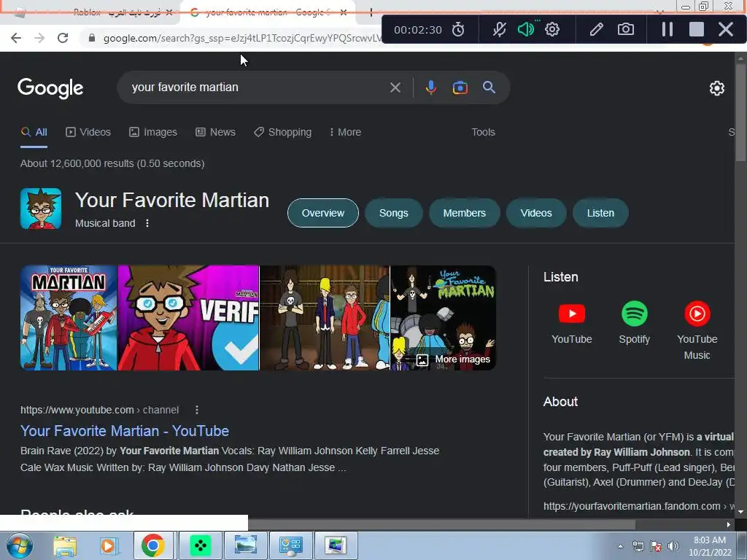Open a new browser tab
This screenshot has height=560, width=747.
(x=371, y=12)
